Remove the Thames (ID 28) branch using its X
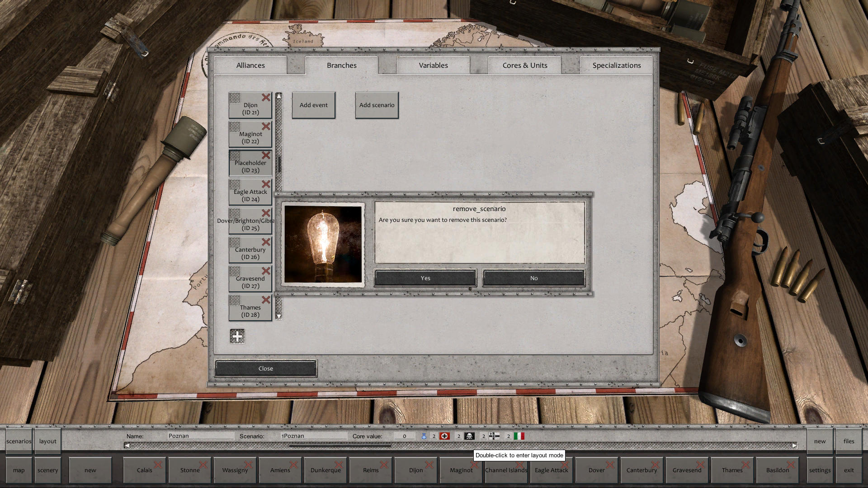Viewport: 868px width, 488px height. pyautogui.click(x=266, y=300)
